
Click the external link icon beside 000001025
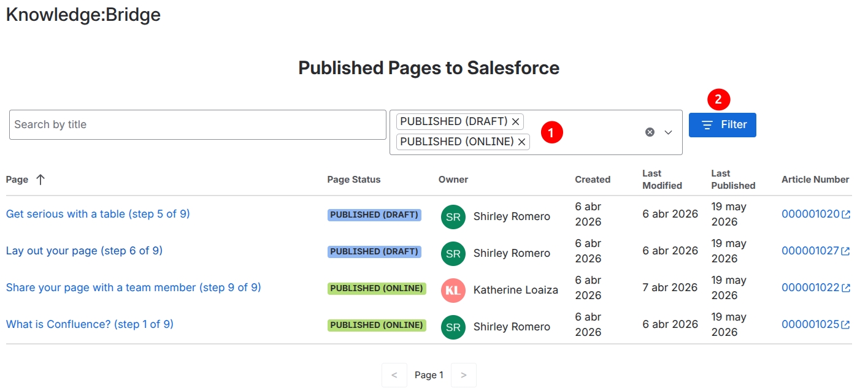(846, 325)
